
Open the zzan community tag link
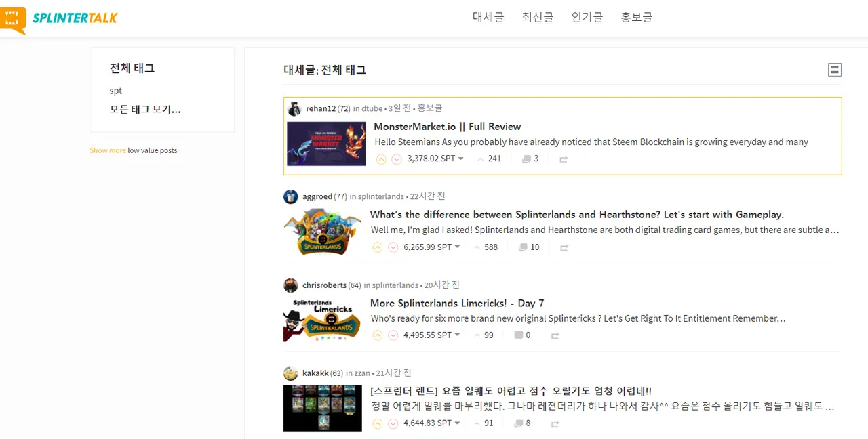pyautogui.click(x=363, y=373)
